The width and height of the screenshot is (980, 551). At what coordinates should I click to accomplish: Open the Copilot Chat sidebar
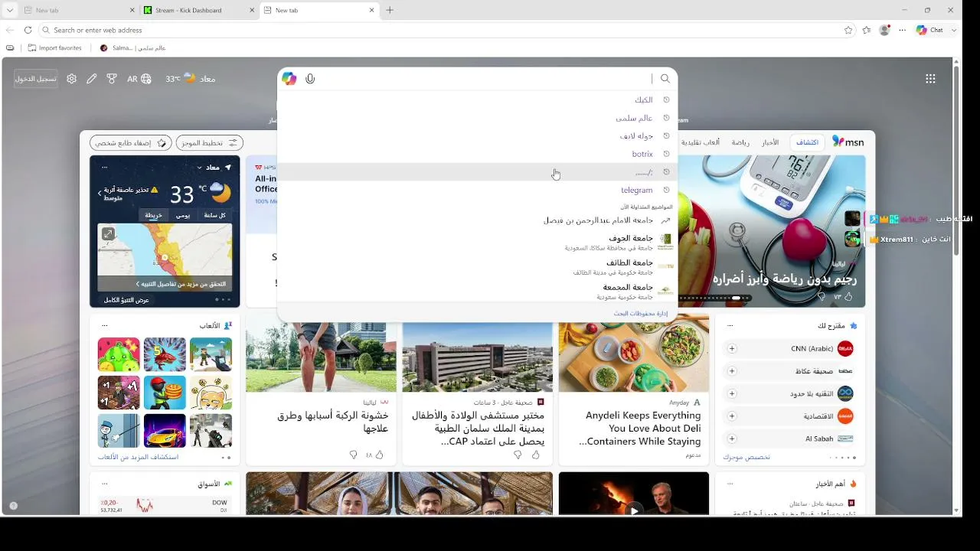click(930, 30)
